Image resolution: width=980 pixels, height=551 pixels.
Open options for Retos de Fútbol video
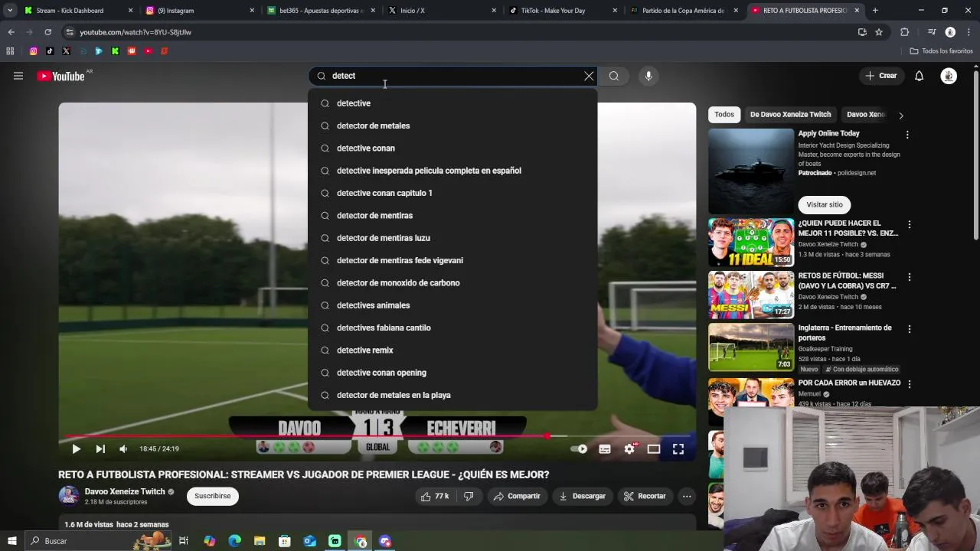(910, 277)
